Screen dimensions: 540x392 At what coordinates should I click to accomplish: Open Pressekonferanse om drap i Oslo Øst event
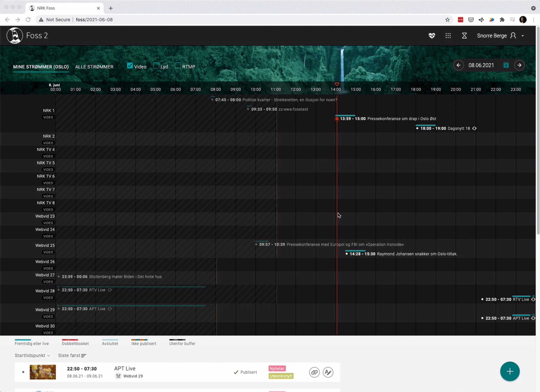401,119
